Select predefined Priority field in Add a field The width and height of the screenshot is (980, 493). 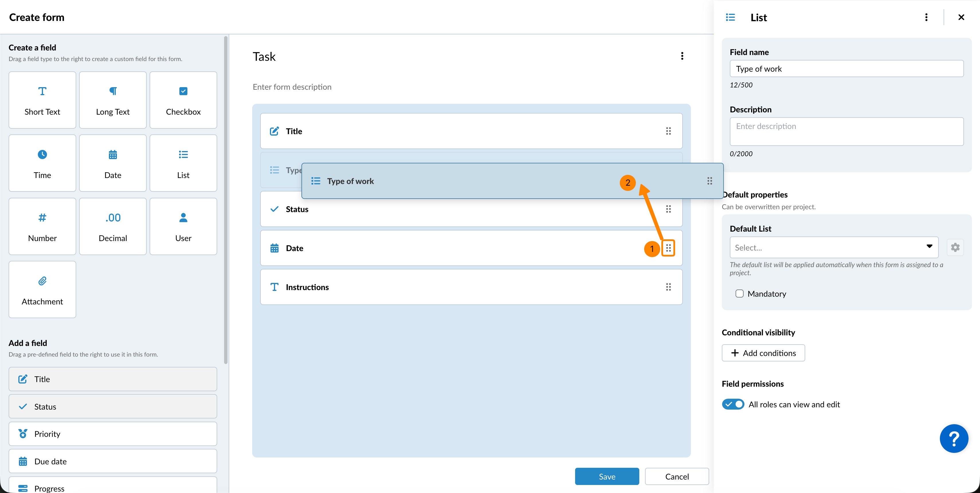click(113, 434)
